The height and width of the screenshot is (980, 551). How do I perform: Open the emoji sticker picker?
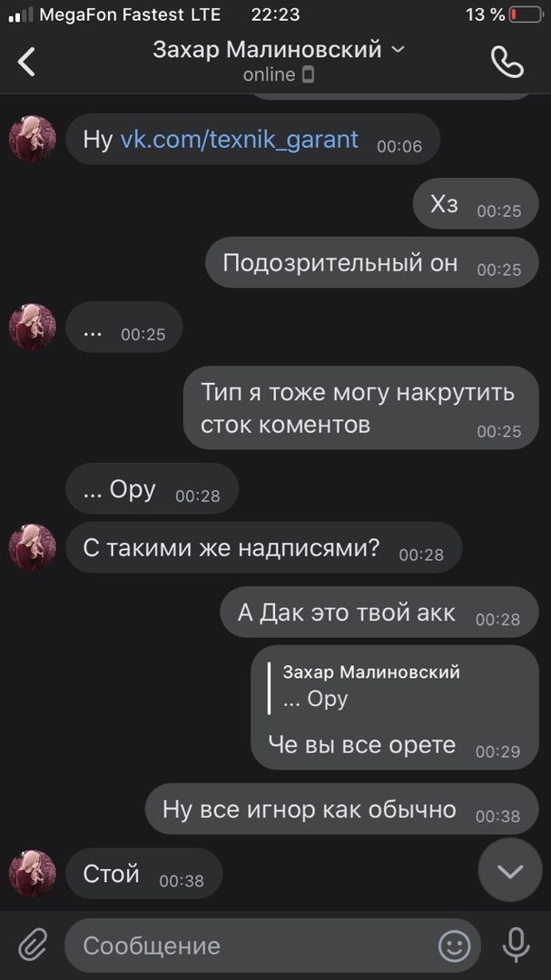coord(454,946)
